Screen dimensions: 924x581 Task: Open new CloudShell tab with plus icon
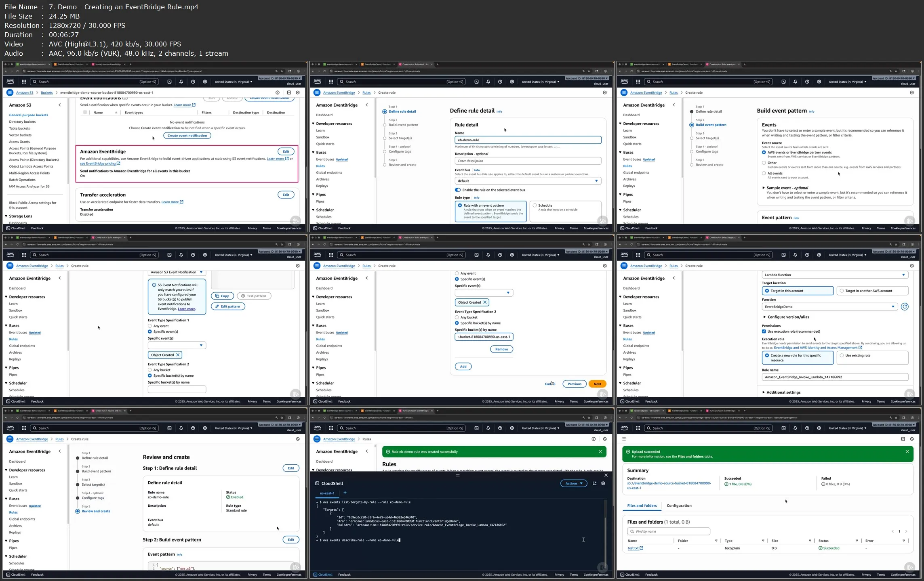click(345, 493)
